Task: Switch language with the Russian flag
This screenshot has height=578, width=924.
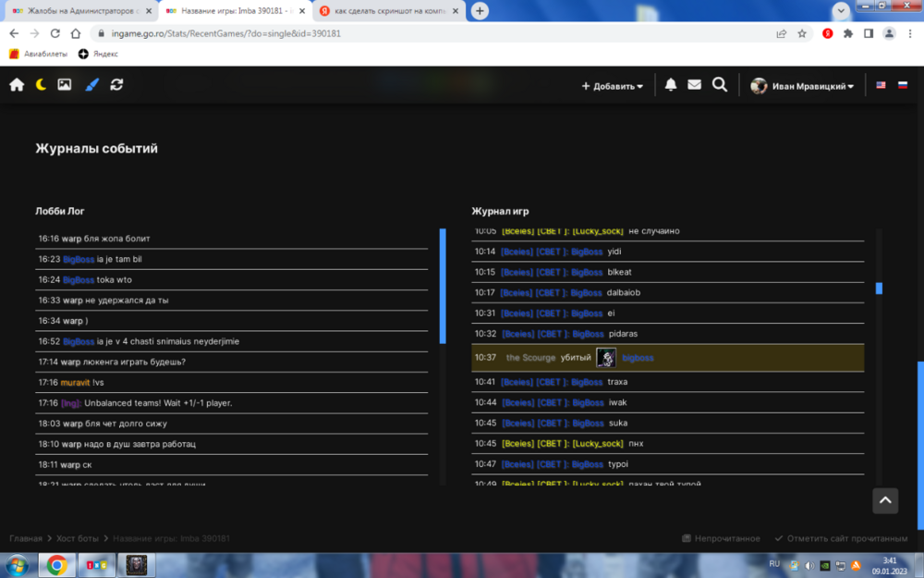Action: [903, 85]
